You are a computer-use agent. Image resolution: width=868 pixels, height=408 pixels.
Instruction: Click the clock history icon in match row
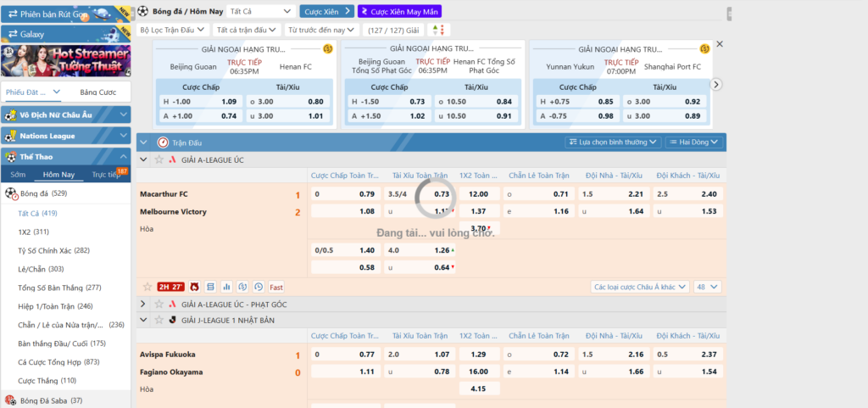point(258,287)
